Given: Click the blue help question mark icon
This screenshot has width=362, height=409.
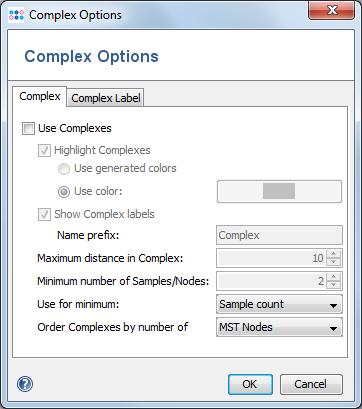Looking at the screenshot, I should click(x=25, y=384).
